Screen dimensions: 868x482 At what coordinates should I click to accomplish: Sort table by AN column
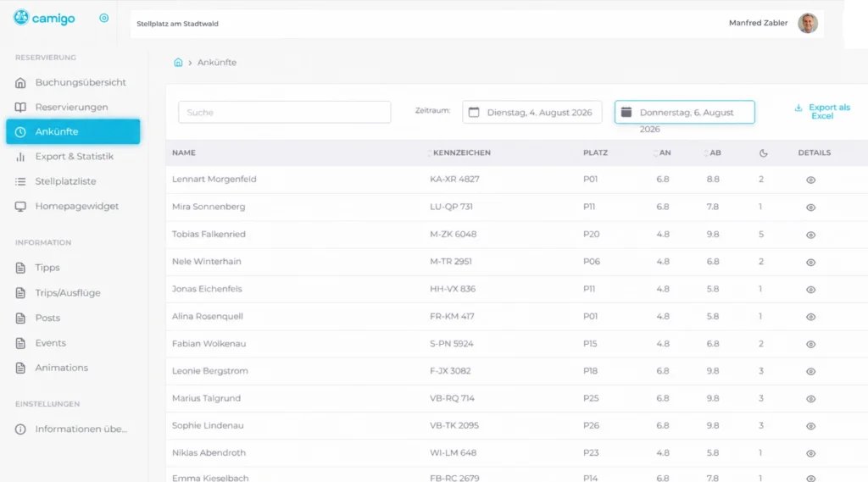[x=662, y=152]
